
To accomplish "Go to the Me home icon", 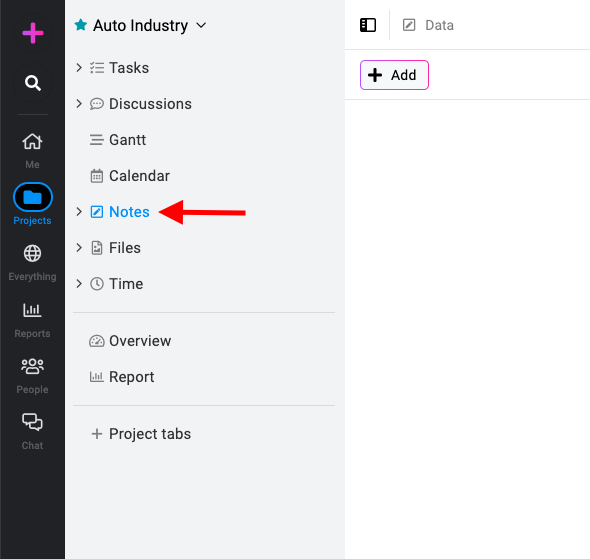I will pos(32,142).
